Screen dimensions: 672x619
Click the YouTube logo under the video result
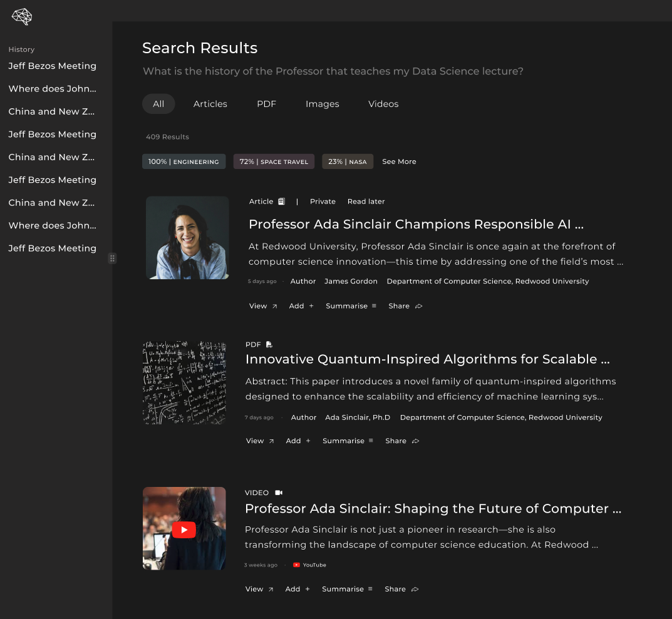[x=296, y=565]
